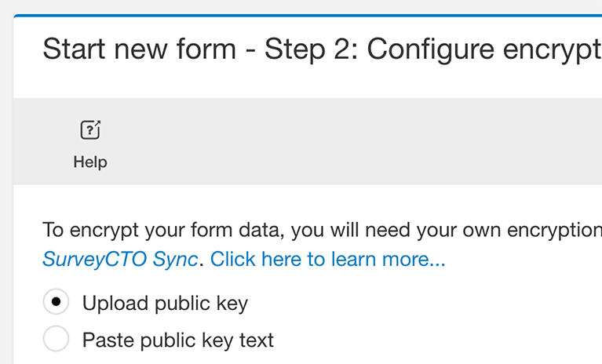Screen dimensions: 602x364
Task: Click the white space below the title
Action: point(307,82)
